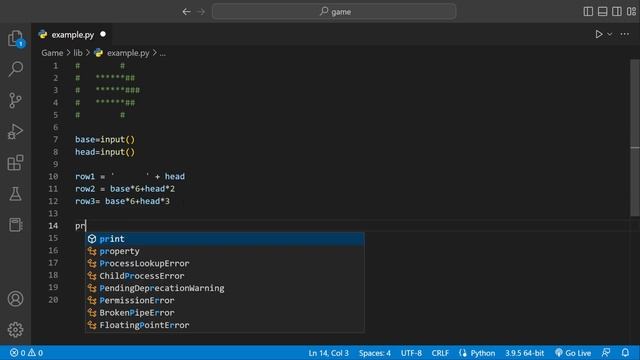Choose ChildProcessError suggestion

[x=224, y=276]
